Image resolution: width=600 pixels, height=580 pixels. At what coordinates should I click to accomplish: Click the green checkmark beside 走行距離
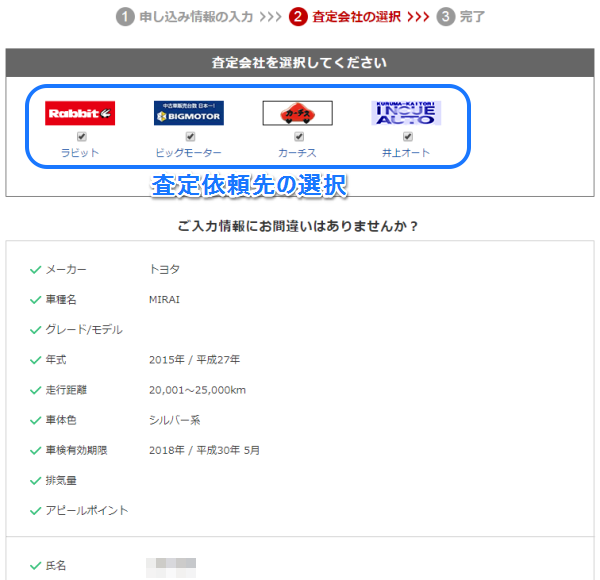[36, 390]
